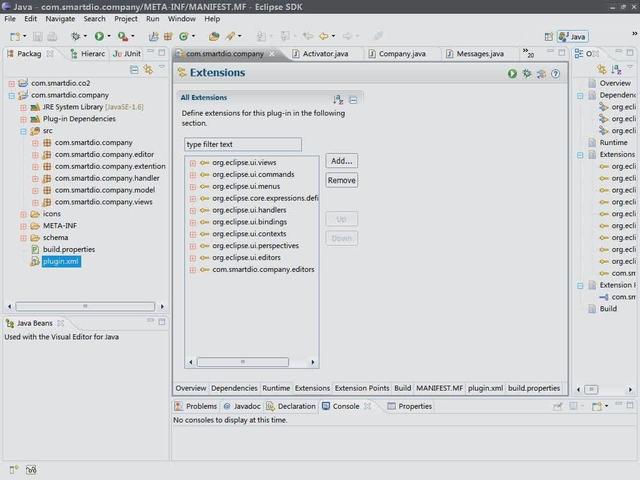
Task: Click the Run External Tools icon
Action: point(122,36)
